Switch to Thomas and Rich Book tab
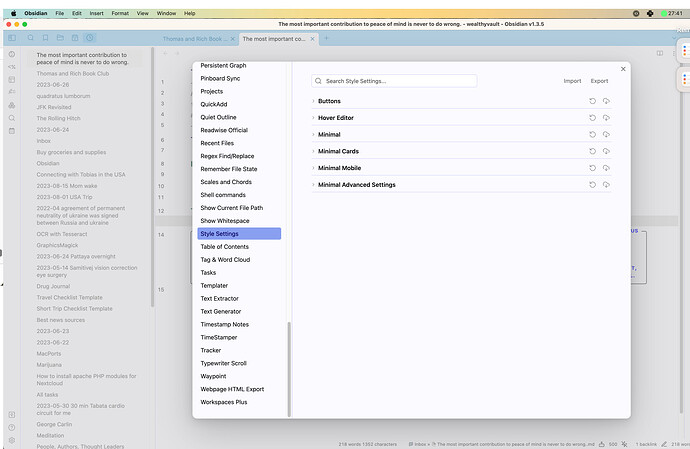 (195, 39)
